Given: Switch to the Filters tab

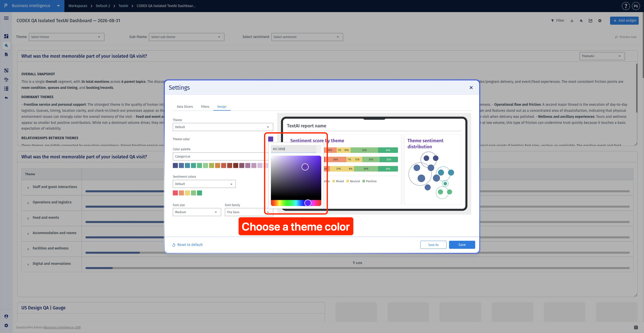Looking at the screenshot, I should click(205, 107).
